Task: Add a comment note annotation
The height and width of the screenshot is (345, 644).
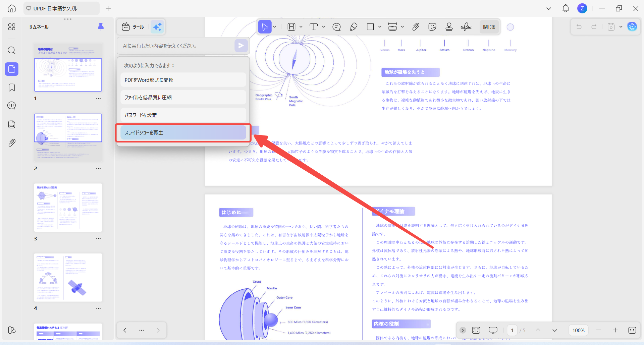Action: click(x=336, y=27)
